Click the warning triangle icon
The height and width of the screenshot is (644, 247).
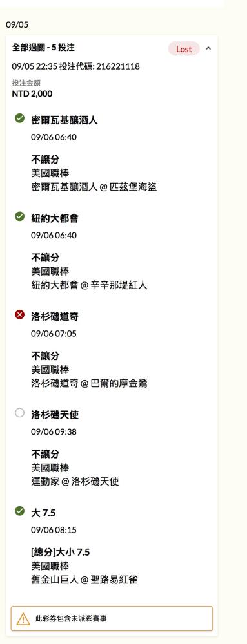pyautogui.click(x=23, y=618)
